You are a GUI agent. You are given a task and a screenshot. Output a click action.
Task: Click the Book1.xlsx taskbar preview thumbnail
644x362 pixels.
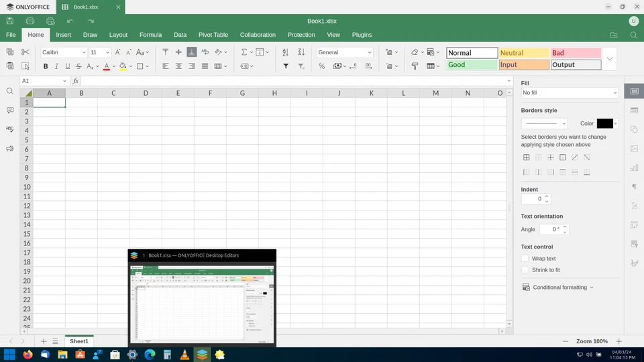click(202, 303)
